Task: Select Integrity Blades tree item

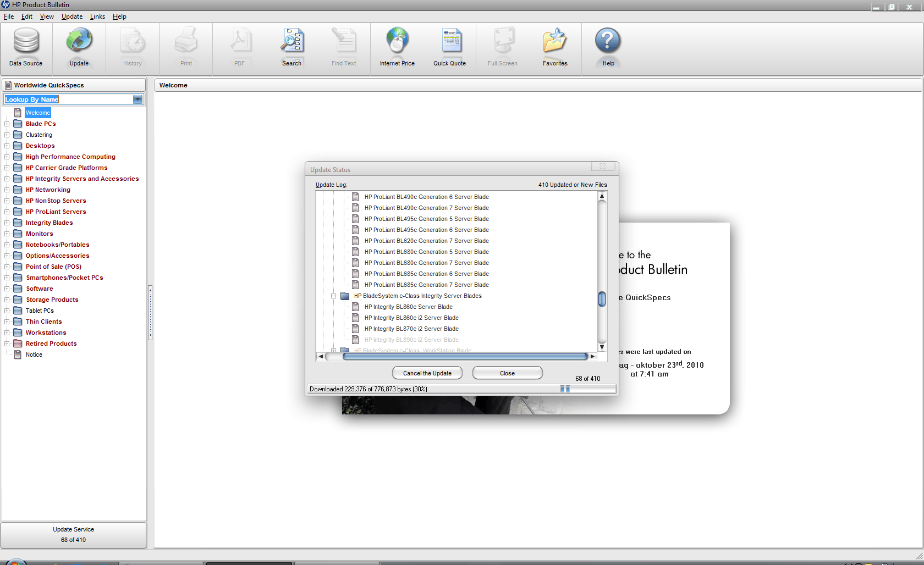Action: tap(49, 223)
